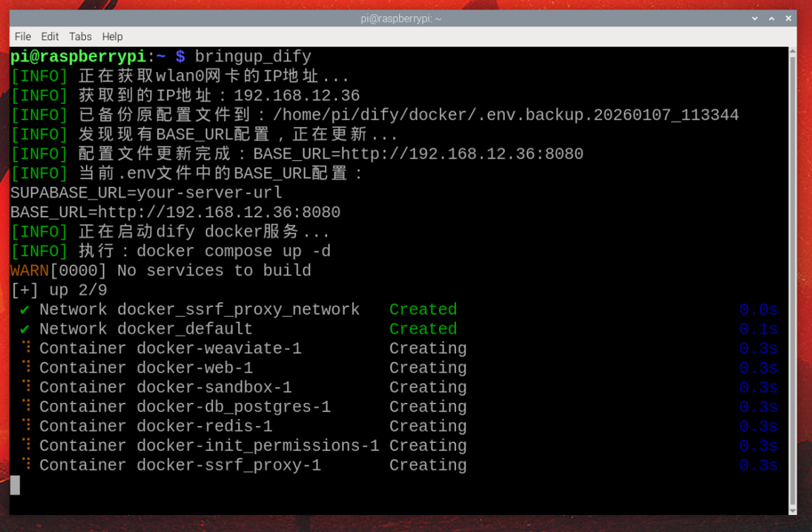Click 'docker-sandbox-1' container name
Image resolution: width=812 pixels, height=532 pixels.
(214, 387)
